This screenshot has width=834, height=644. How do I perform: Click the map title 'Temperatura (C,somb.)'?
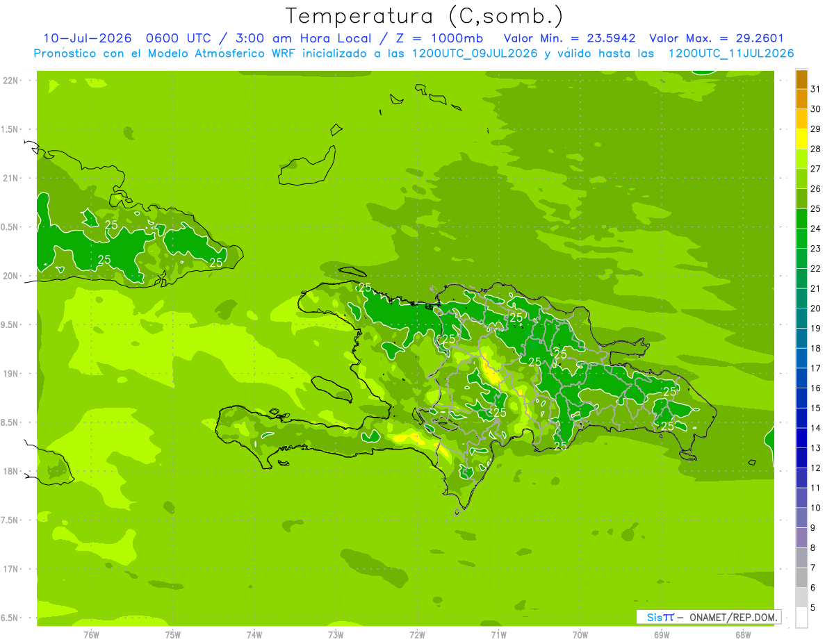[424, 16]
